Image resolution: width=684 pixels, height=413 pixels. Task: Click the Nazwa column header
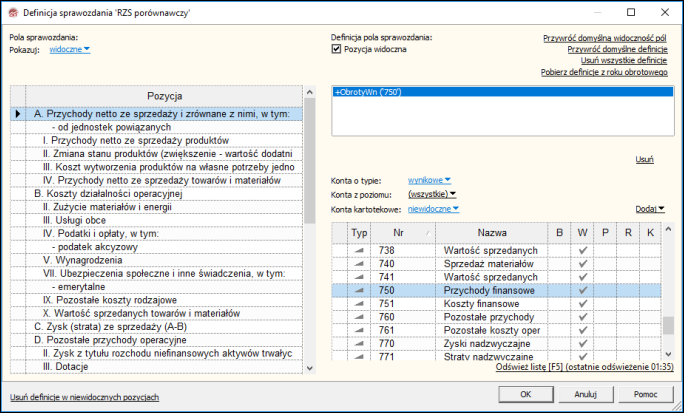point(492,233)
